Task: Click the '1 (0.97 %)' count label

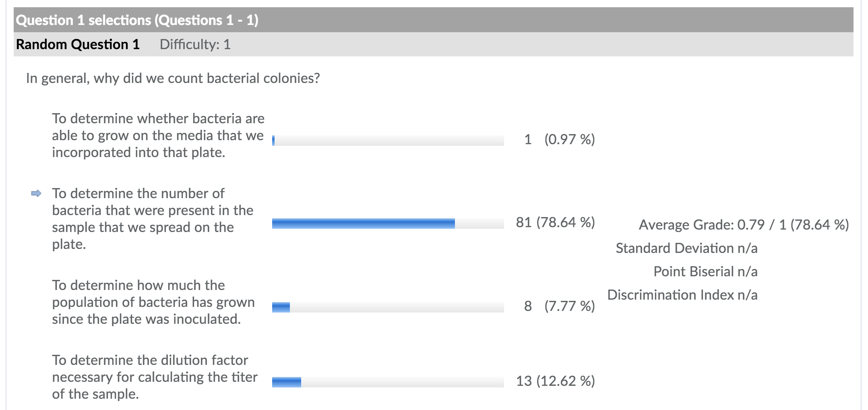Action: point(559,140)
